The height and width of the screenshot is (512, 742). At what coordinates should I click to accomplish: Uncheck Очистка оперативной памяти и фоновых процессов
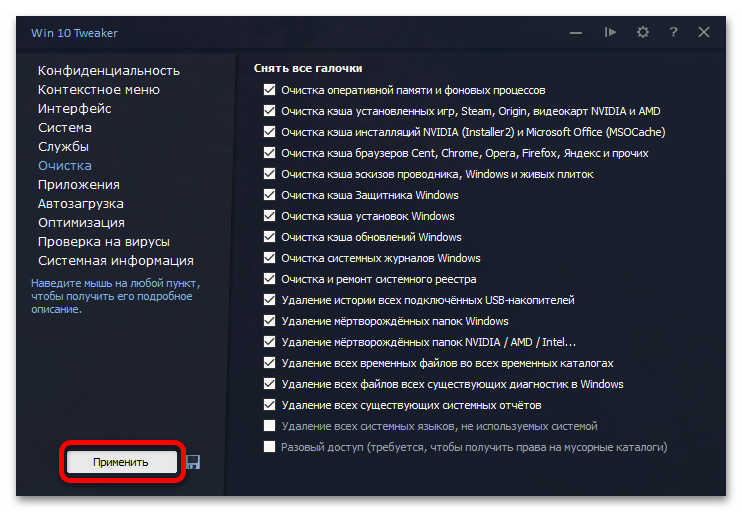coord(269,89)
